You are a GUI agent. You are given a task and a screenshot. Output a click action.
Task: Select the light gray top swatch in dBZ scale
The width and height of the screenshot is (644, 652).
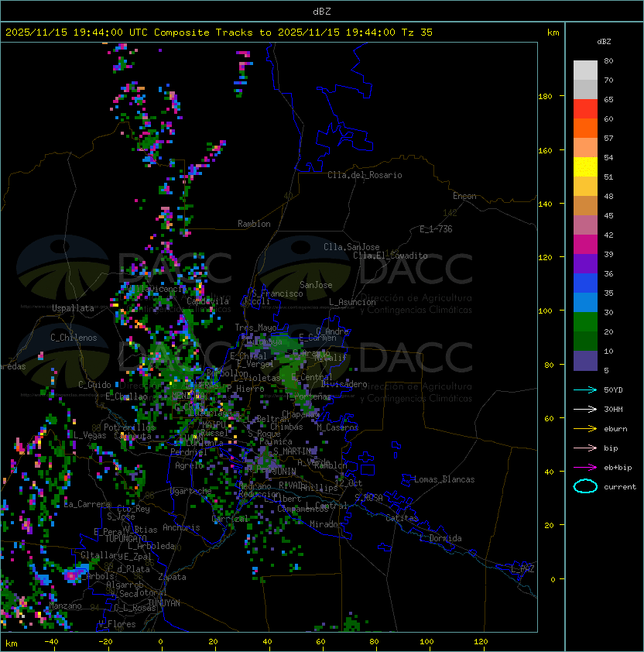click(585, 70)
